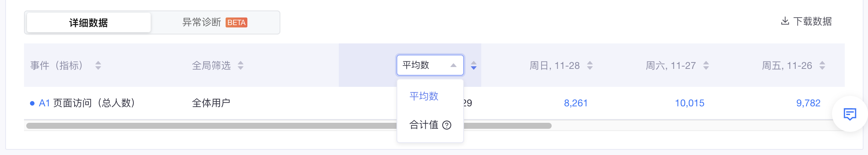
Task: Click the download icon beside 下载数据
Action: 785,21
